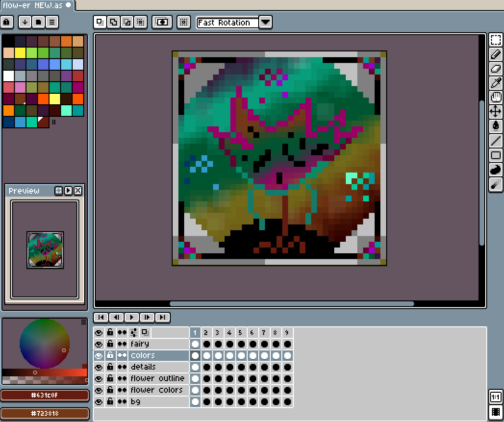Toggle lock on fairy layer
504x422 pixels.
(110, 344)
